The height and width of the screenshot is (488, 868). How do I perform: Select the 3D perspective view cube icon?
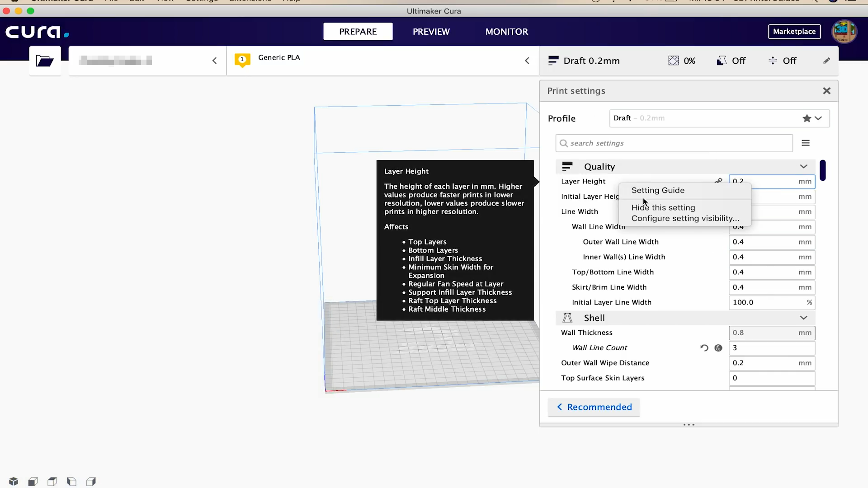(14, 481)
